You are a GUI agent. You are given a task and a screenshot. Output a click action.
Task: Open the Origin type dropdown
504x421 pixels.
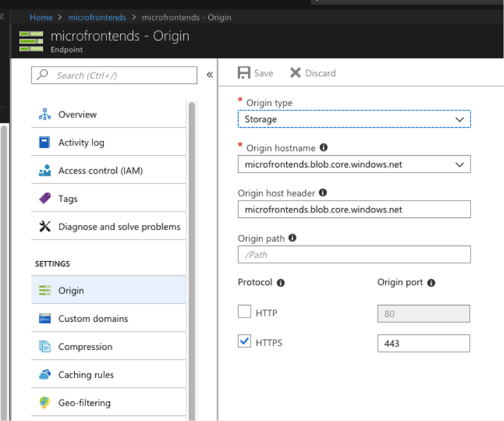coord(354,119)
